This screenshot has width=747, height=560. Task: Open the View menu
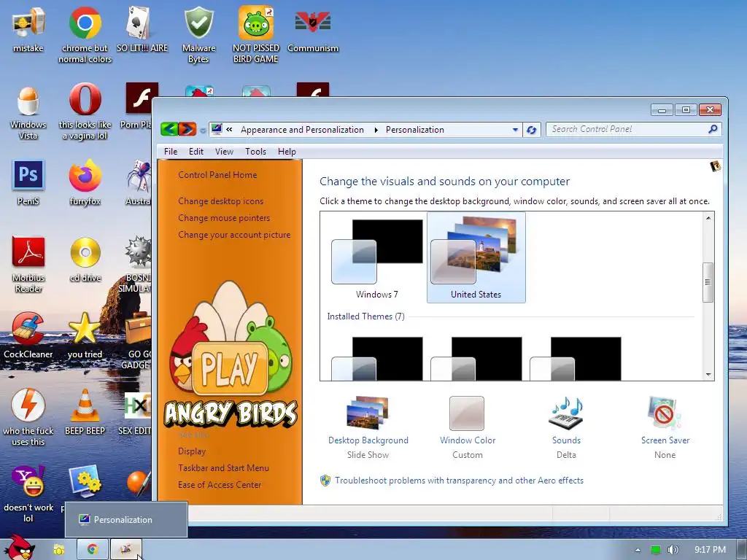tap(224, 152)
